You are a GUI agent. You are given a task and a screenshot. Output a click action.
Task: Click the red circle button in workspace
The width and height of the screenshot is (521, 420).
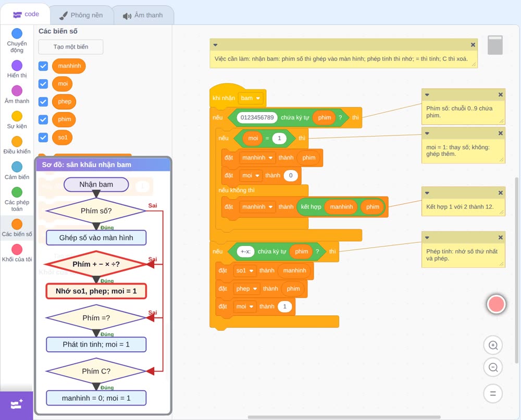pos(496,304)
